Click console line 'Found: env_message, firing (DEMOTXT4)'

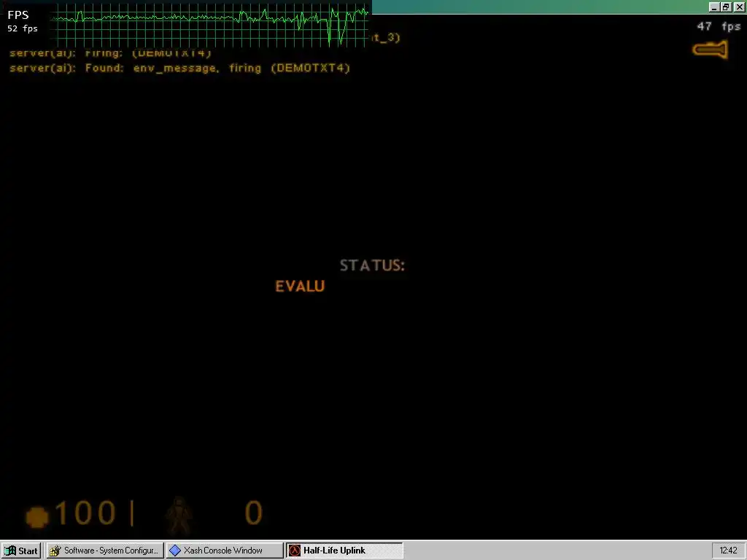(x=217, y=68)
